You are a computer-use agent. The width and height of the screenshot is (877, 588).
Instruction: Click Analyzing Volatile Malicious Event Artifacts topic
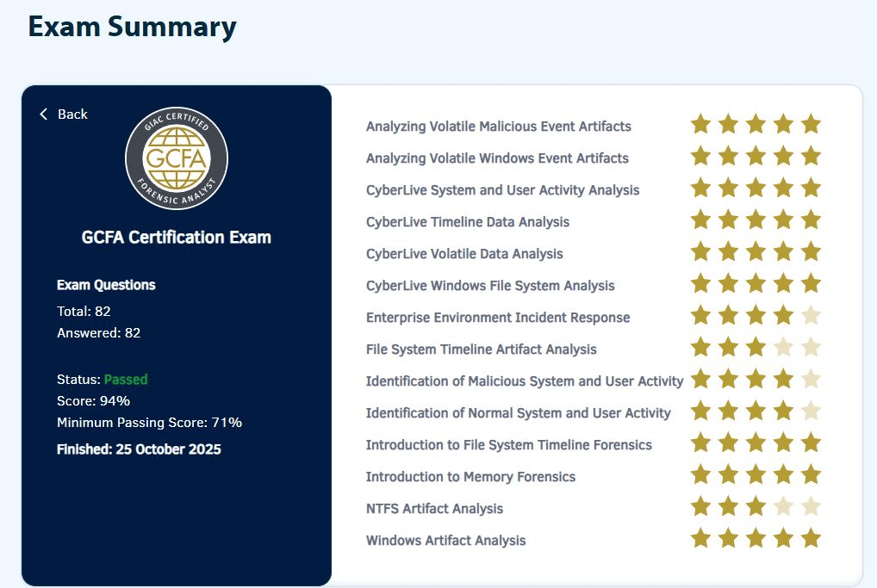coord(498,127)
